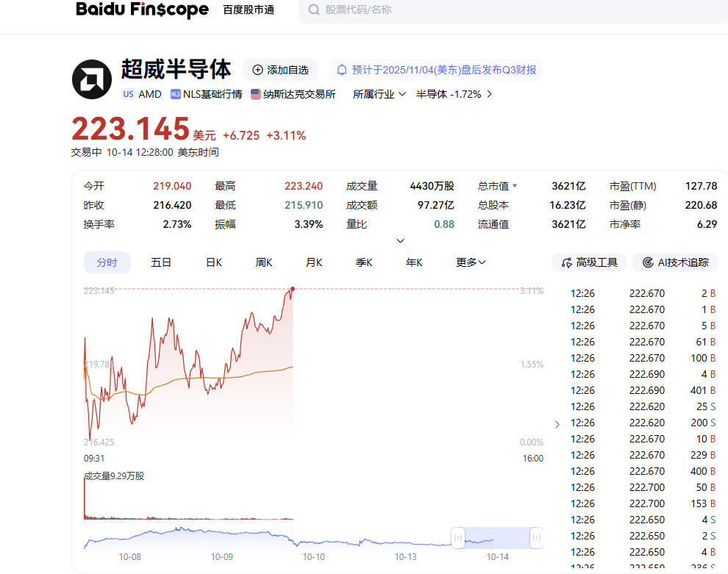Click the 量比 value 0.88
Image resolution: width=728 pixels, height=574 pixels.
tap(444, 225)
